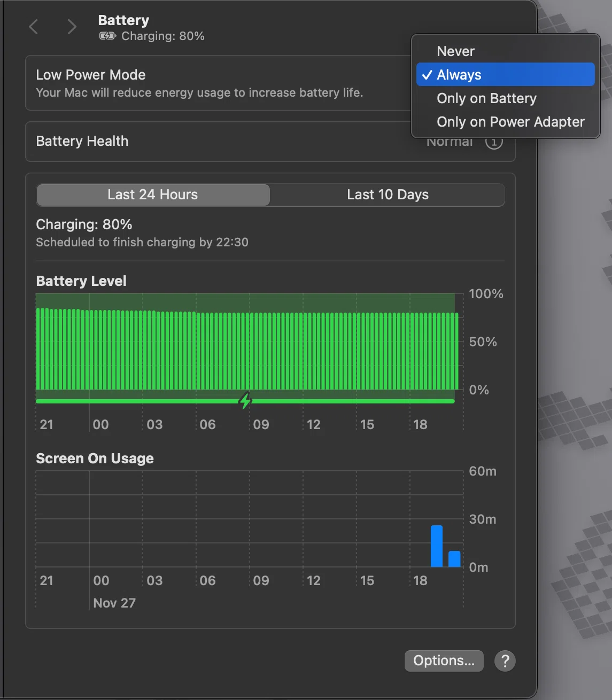Click the Battery Health row label
Image resolution: width=612 pixels, height=700 pixels.
point(82,142)
